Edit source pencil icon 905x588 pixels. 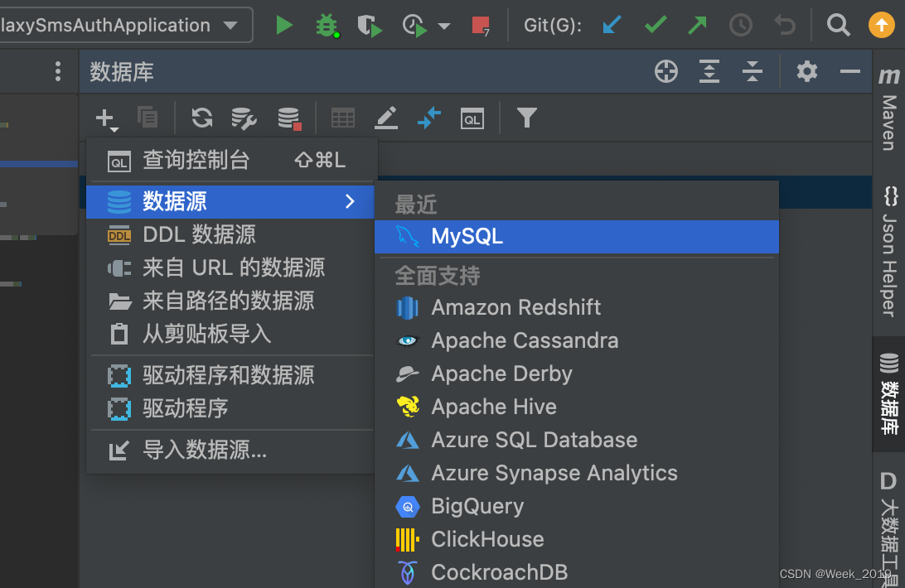(386, 118)
